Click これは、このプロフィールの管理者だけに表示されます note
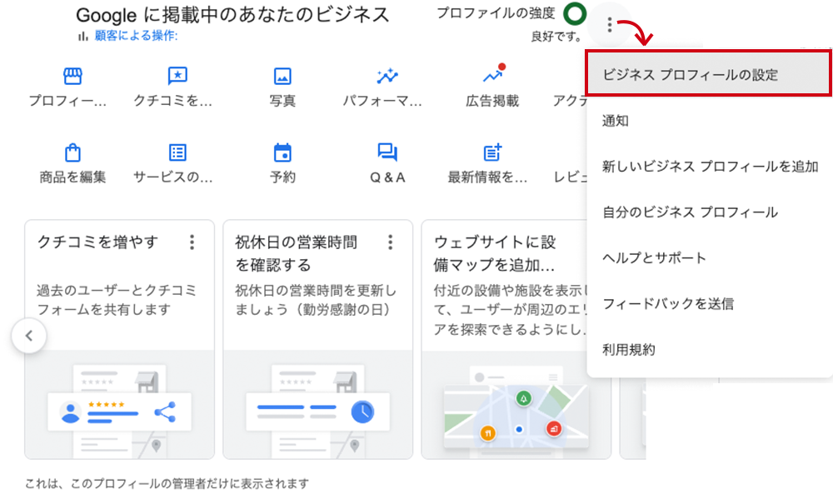The height and width of the screenshot is (504, 833). [167, 483]
